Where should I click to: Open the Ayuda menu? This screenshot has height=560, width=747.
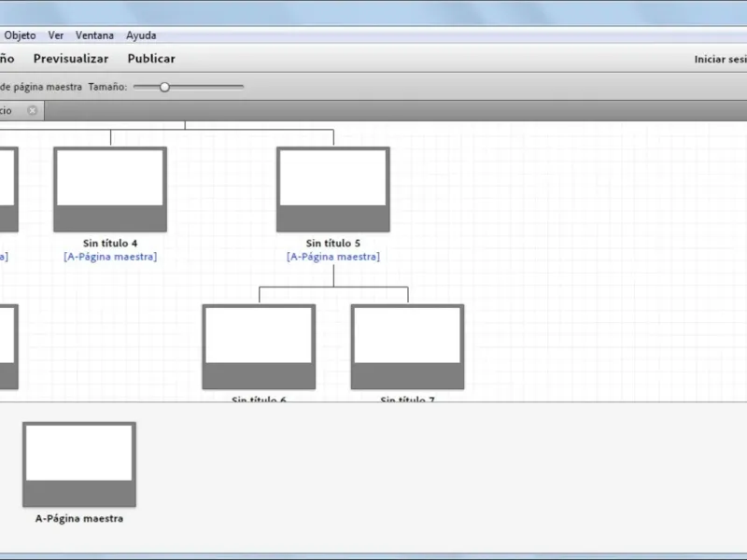(x=141, y=35)
